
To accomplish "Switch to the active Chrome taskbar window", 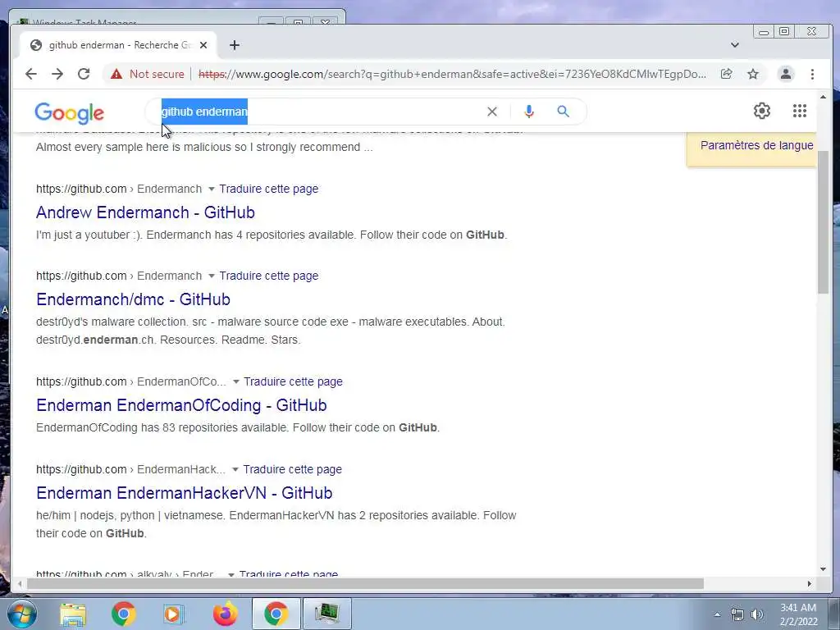I will coord(276,614).
